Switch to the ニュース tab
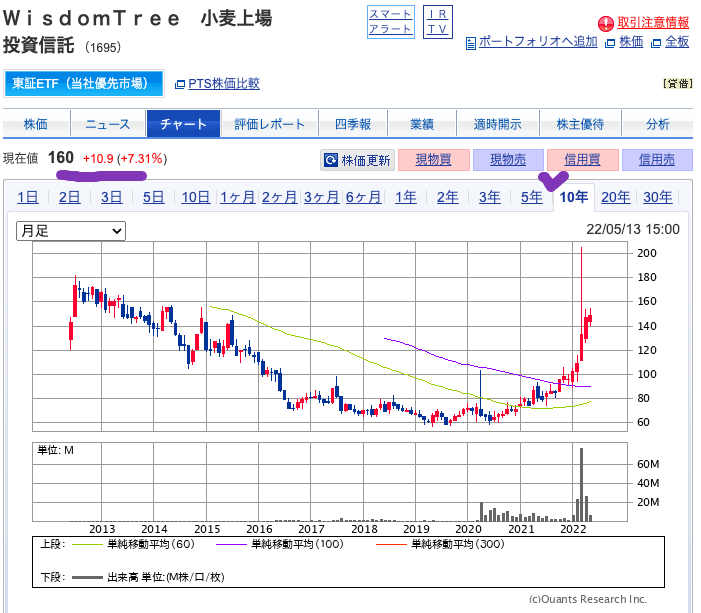Viewport: 701px width, 613px height. coord(108,124)
